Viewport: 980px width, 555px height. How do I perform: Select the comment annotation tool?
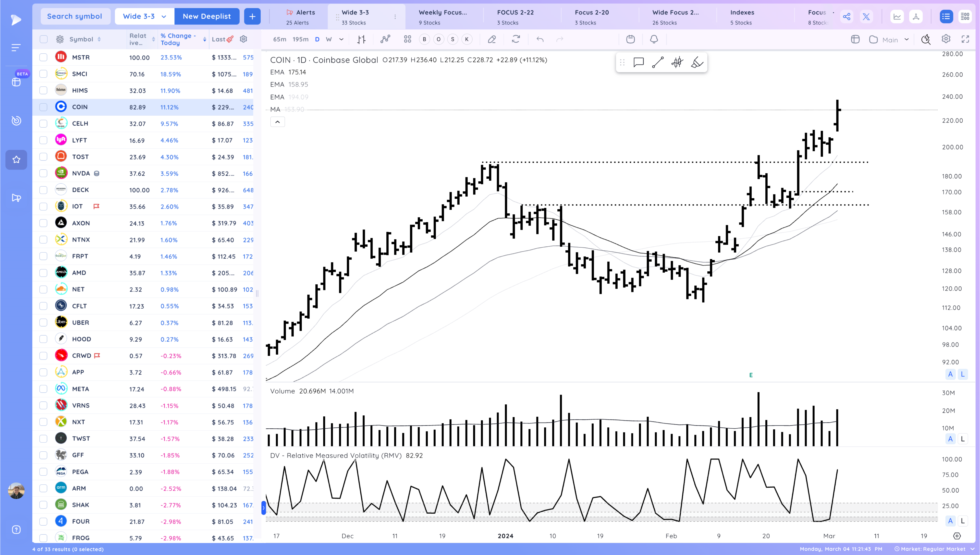638,62
